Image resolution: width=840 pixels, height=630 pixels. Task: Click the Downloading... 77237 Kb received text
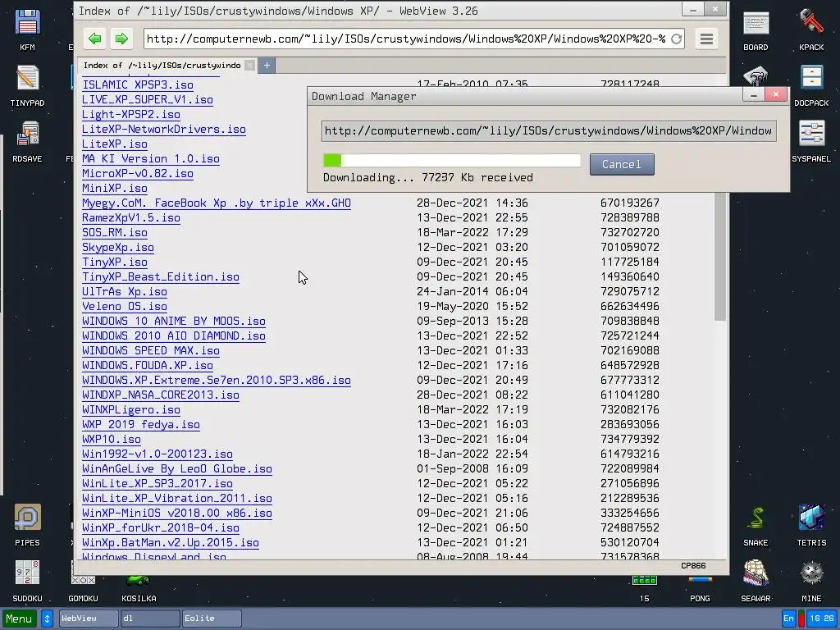428,177
